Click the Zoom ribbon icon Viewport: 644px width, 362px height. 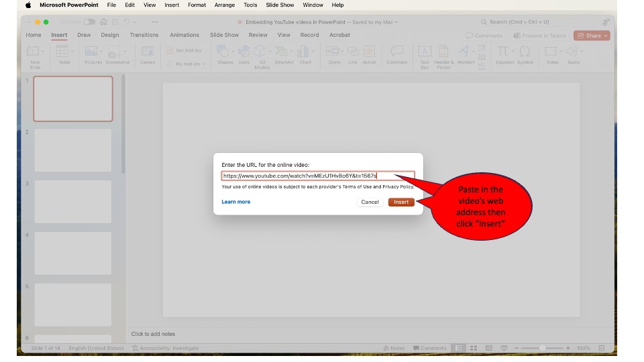(x=332, y=52)
